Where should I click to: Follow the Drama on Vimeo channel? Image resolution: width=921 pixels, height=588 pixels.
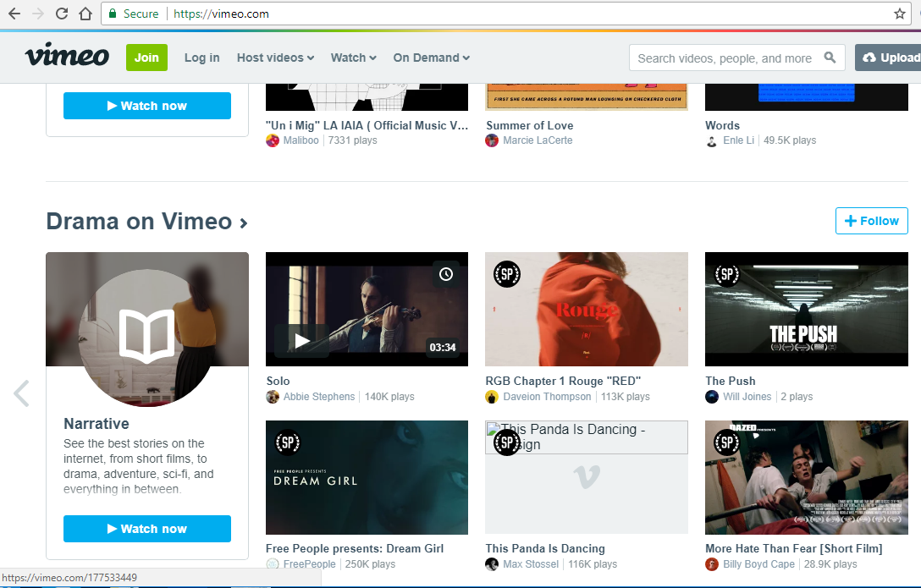pyautogui.click(x=872, y=221)
